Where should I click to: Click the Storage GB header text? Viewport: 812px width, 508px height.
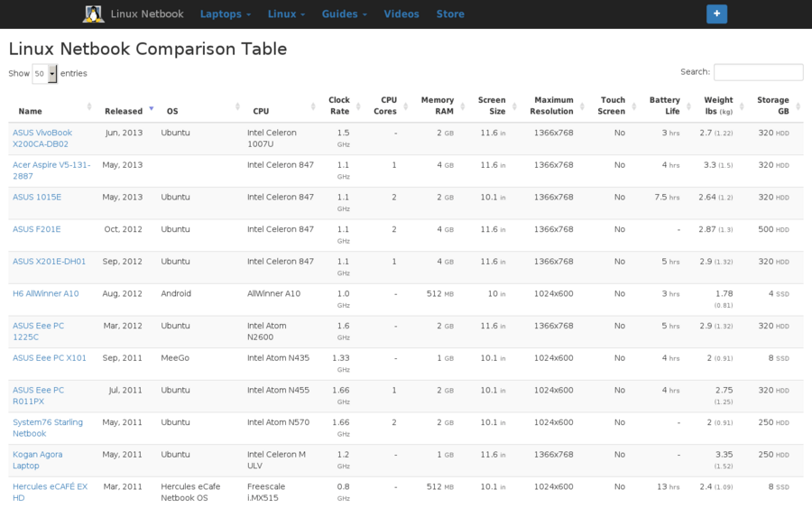point(772,106)
